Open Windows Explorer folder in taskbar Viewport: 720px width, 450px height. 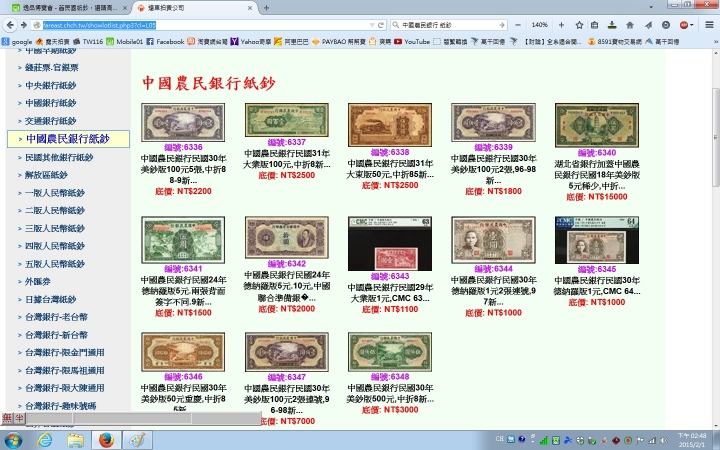click(x=75, y=440)
